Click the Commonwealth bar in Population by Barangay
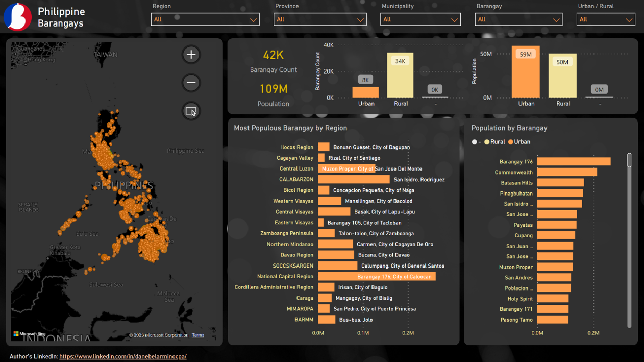Screen dimensions: 644x362 pos(567,173)
